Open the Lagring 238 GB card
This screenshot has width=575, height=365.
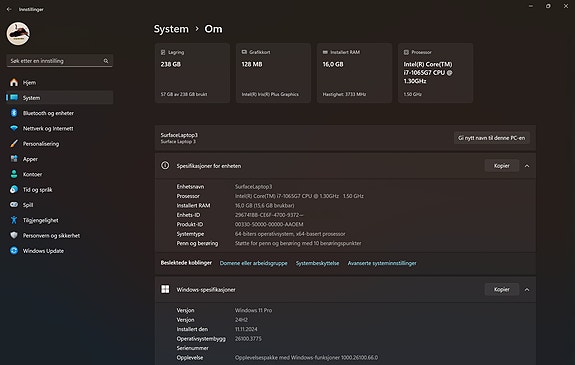[192, 73]
